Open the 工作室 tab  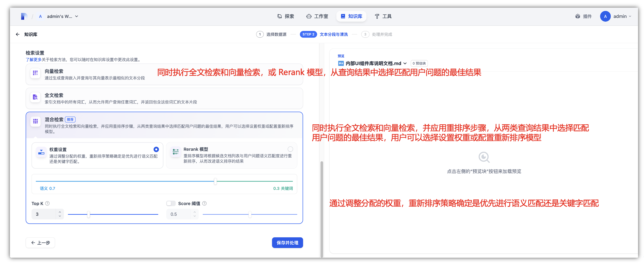tap(317, 16)
